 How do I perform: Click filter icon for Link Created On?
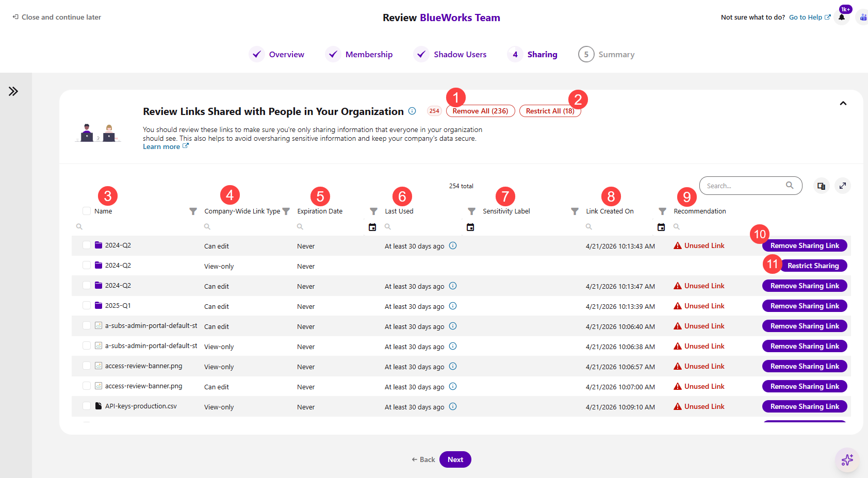(x=662, y=211)
